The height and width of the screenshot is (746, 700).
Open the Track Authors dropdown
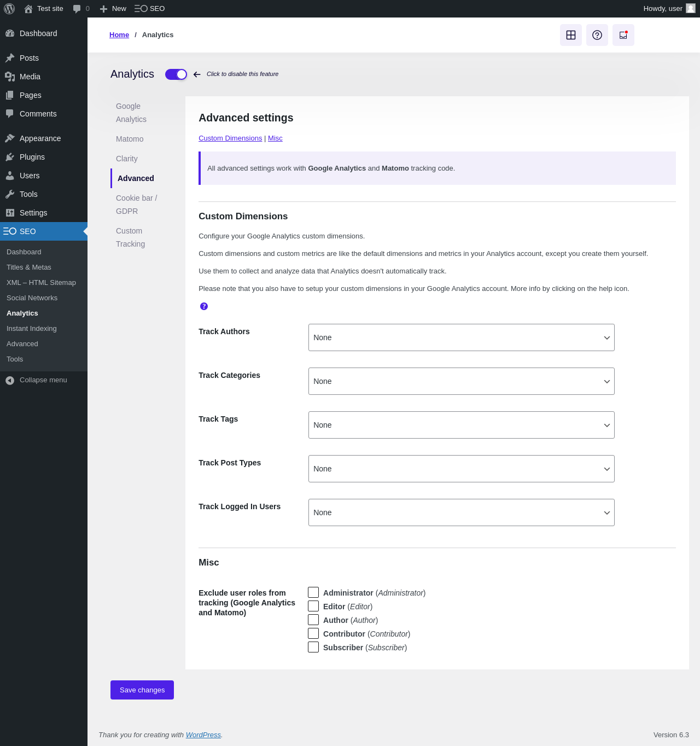[x=462, y=337]
